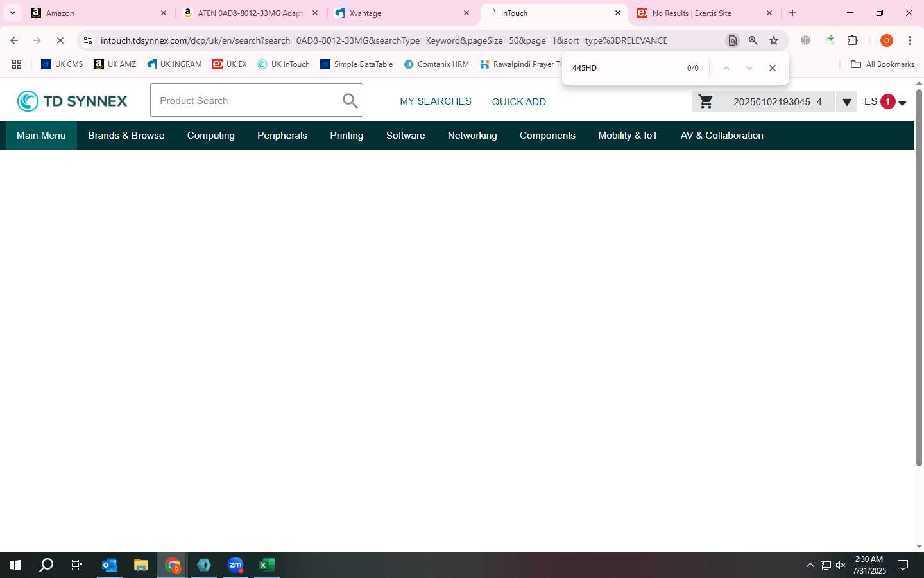This screenshot has height=578, width=924.
Task: Close the Xvantage tab
Action: (466, 13)
